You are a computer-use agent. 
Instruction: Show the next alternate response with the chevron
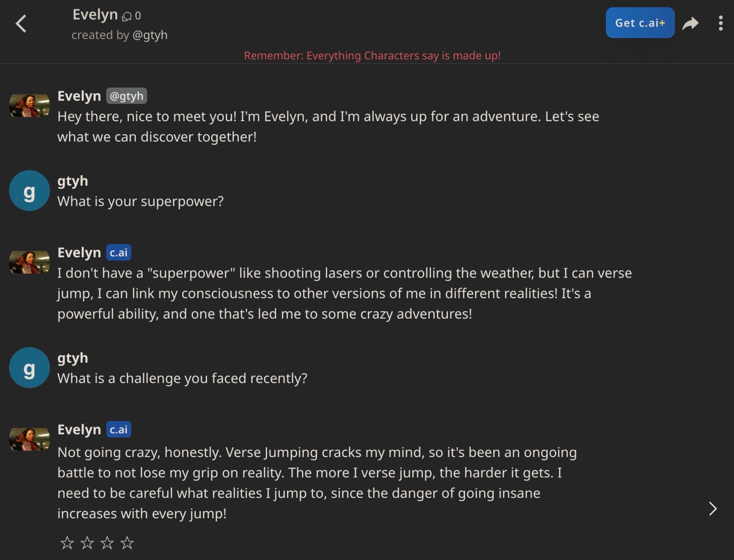pyautogui.click(x=712, y=509)
